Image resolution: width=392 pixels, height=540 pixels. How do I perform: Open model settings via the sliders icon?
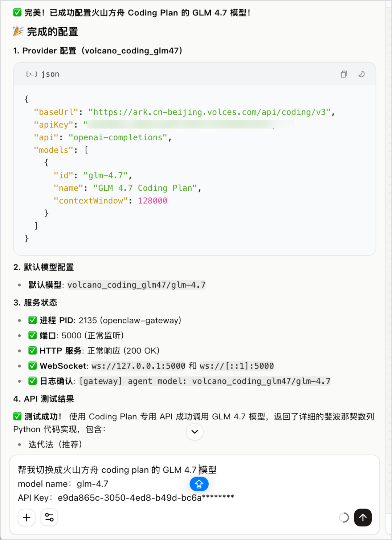(x=49, y=517)
